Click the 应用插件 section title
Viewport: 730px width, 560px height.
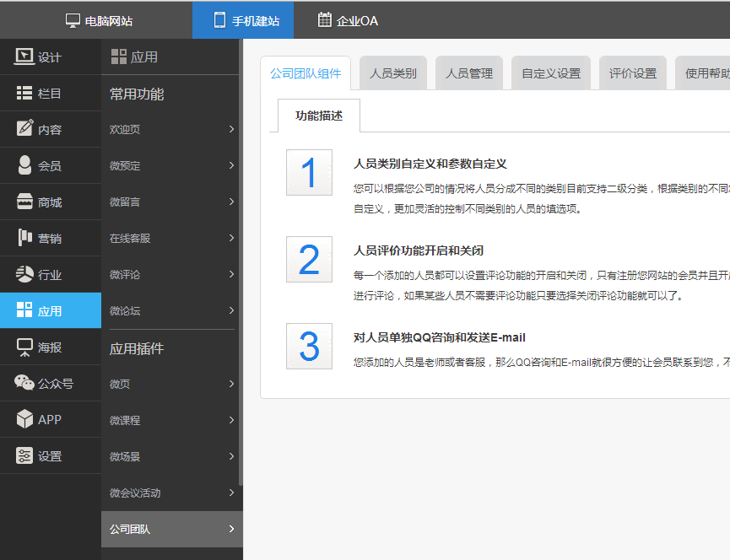pos(137,348)
